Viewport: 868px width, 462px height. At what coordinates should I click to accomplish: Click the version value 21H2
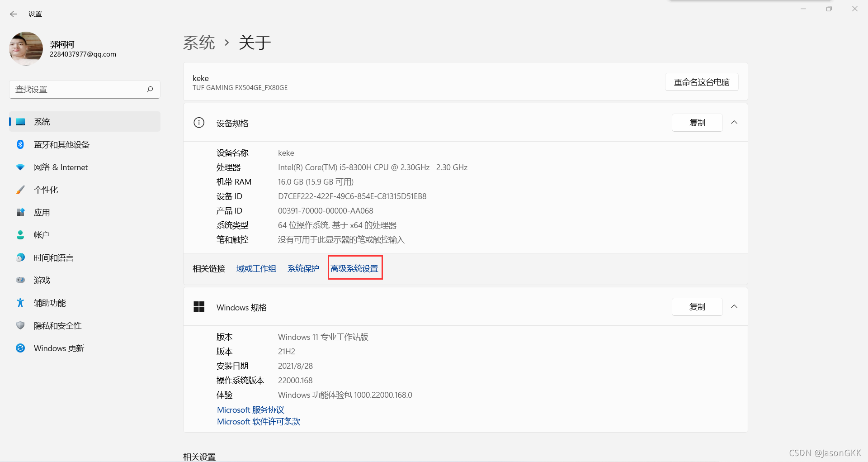click(x=287, y=352)
